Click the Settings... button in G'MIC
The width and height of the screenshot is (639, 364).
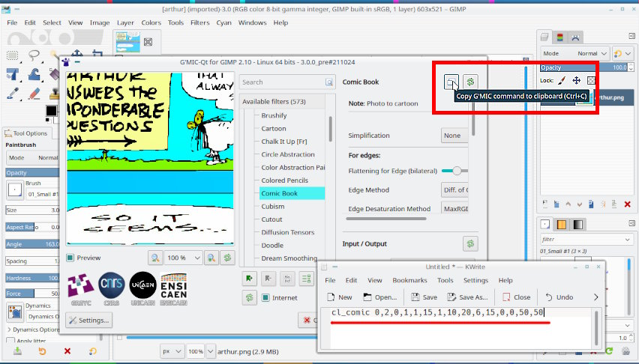pyautogui.click(x=88, y=321)
